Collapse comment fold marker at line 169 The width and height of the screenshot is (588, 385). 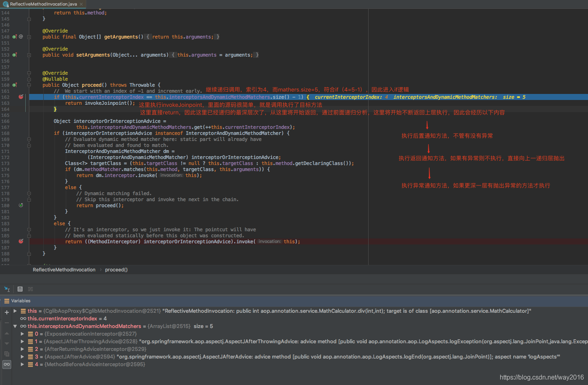tap(29, 139)
